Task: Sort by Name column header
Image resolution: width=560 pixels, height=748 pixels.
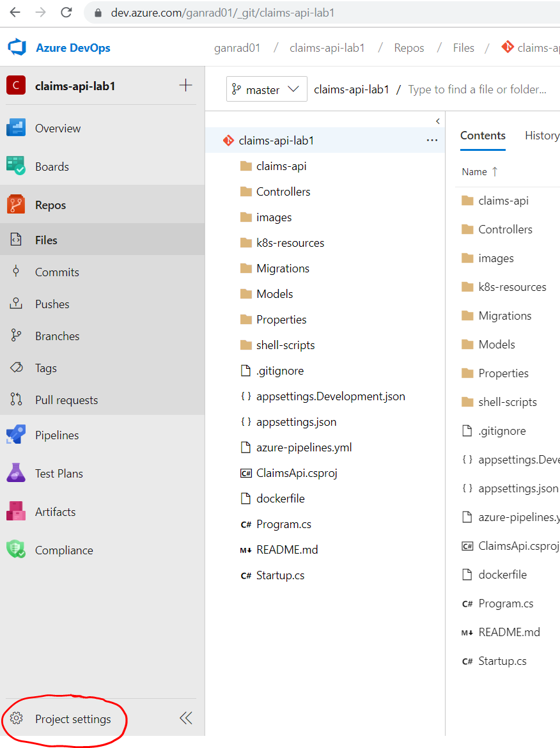Action: (x=479, y=172)
